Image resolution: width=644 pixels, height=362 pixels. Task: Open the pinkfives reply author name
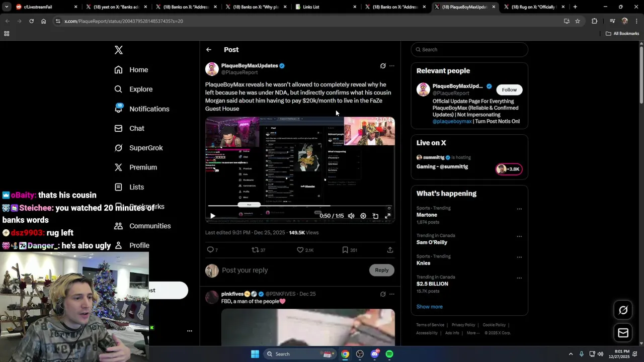click(232, 294)
